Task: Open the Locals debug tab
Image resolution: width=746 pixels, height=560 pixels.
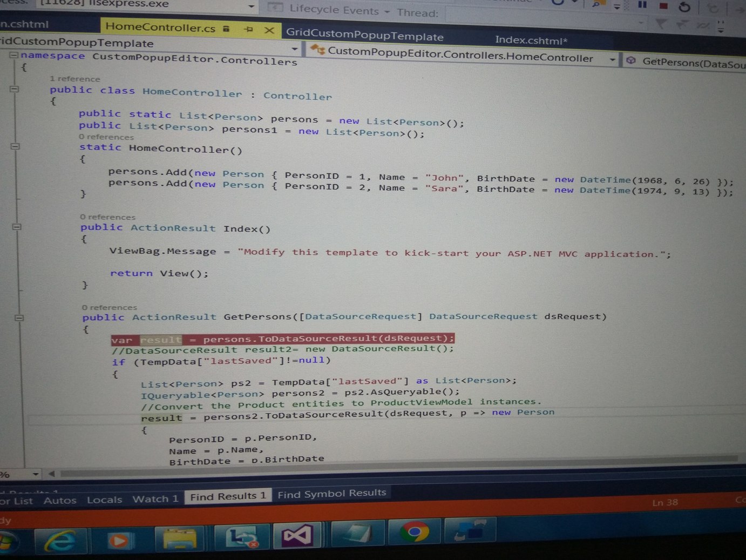Action: coord(104,500)
